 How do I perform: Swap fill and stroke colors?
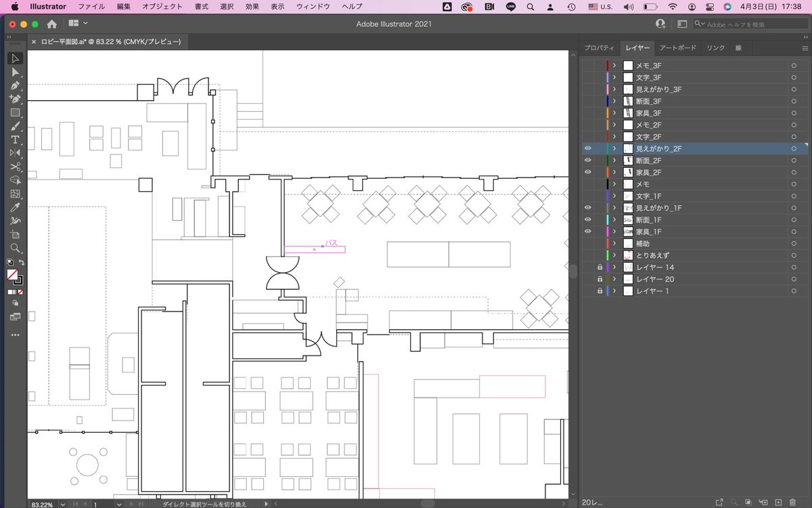21,262
